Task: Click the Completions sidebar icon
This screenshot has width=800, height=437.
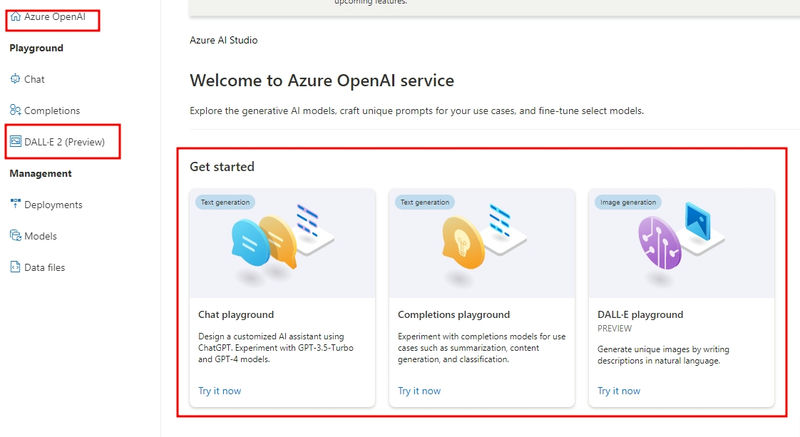Action: pyautogui.click(x=15, y=110)
